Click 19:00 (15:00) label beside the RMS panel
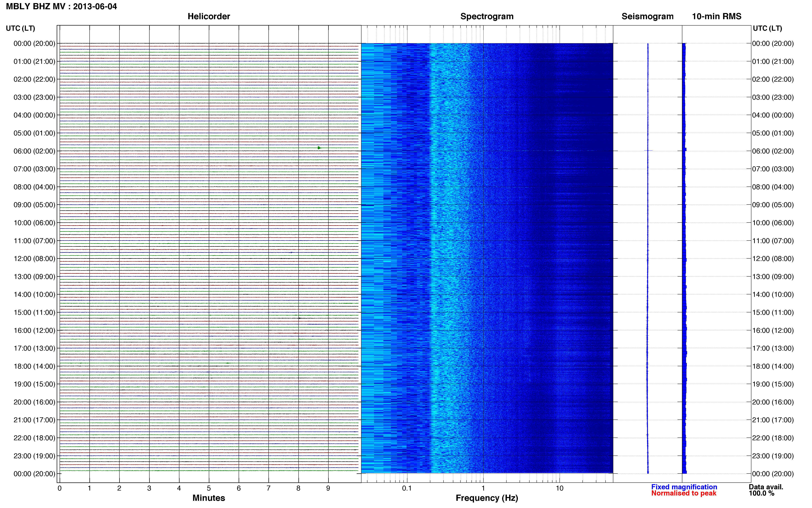Image resolution: width=812 pixels, height=508 pixels. pos(773,384)
